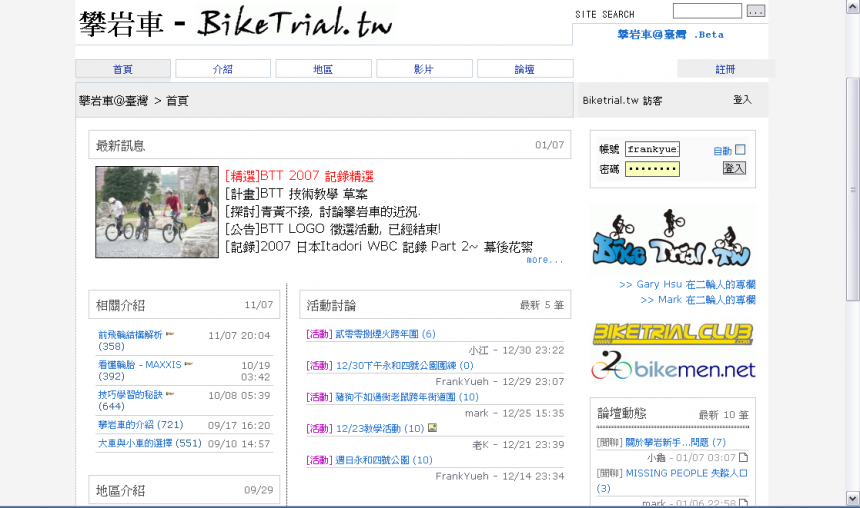
Task: Click the scrollbar down arrow
Action: 853,499
